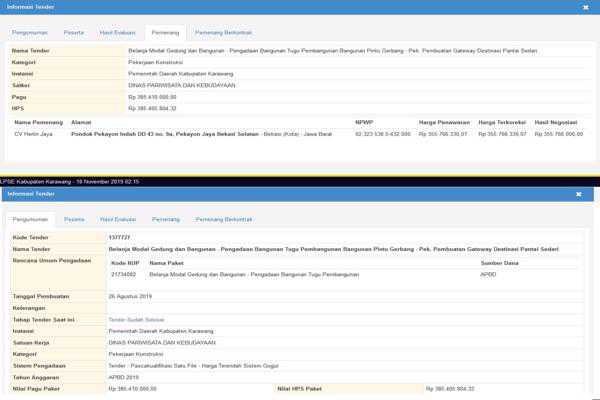Viewport: 600px width, 400px height.
Task: Close the Informasi Tender panel showing Kode Tender
Action: coord(585,194)
